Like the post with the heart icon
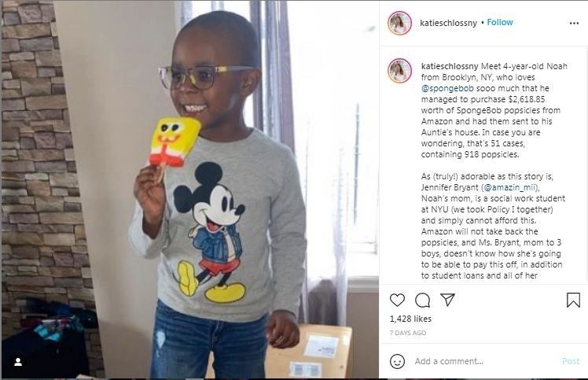The height and width of the screenshot is (380, 588). pos(397,300)
